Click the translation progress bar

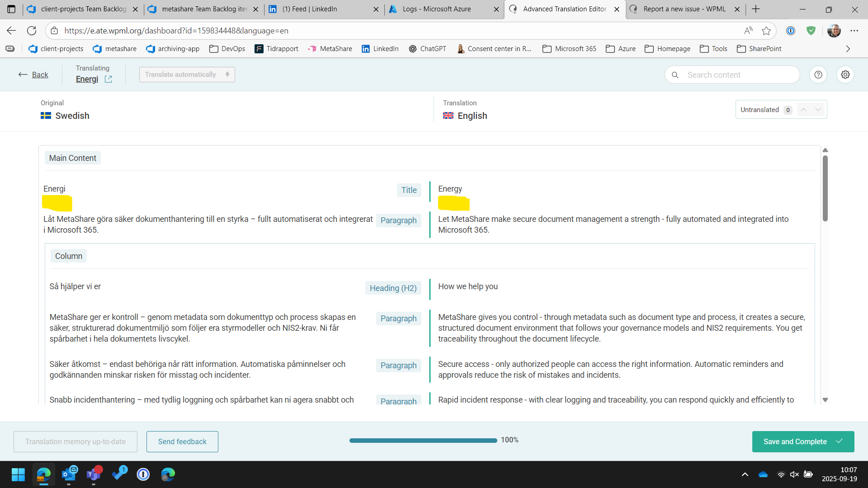pyautogui.click(x=423, y=440)
